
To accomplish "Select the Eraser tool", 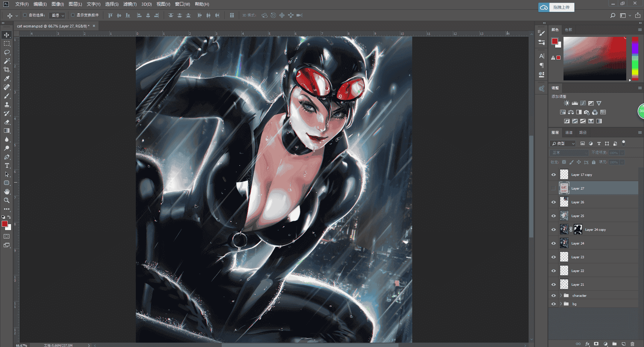I will (7, 122).
